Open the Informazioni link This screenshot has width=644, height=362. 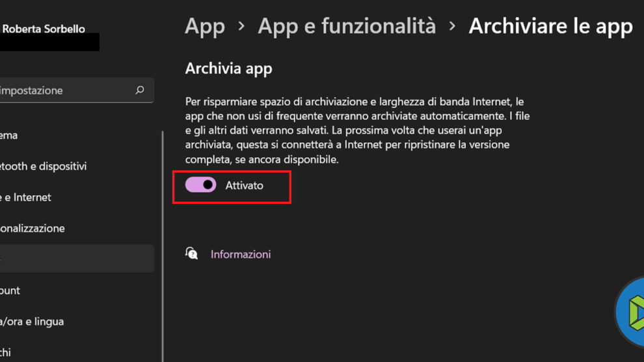point(241,255)
